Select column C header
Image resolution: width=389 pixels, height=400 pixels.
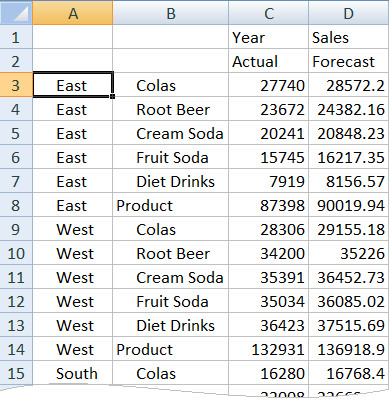click(x=269, y=13)
